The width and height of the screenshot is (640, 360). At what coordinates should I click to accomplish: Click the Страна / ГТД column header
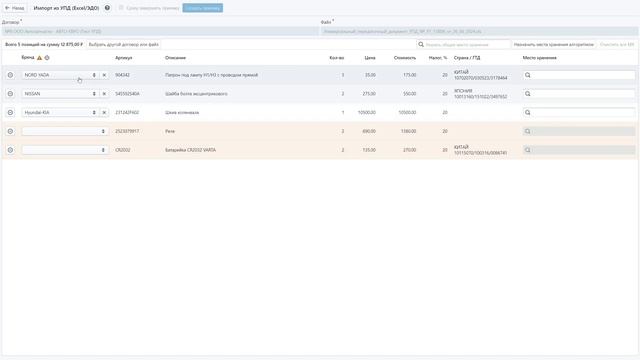(467, 58)
